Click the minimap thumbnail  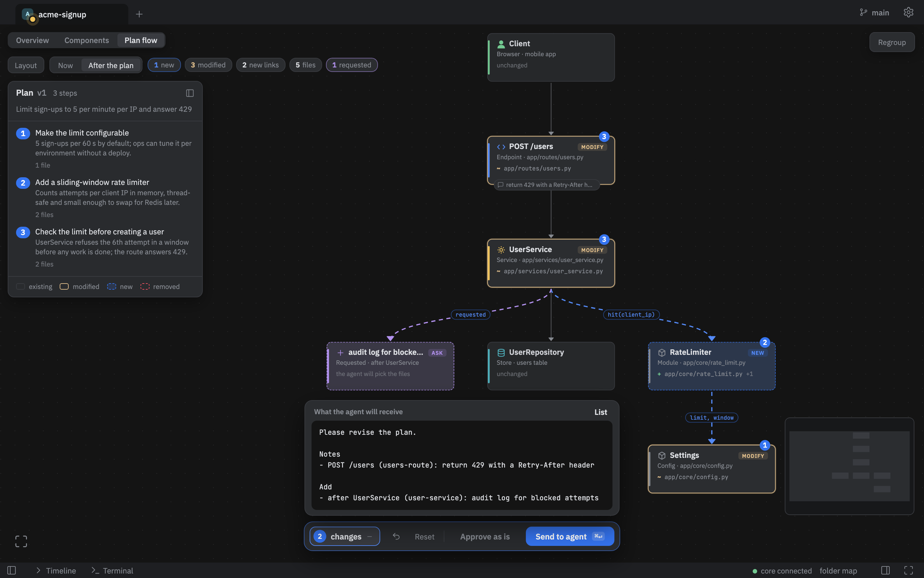tap(849, 466)
